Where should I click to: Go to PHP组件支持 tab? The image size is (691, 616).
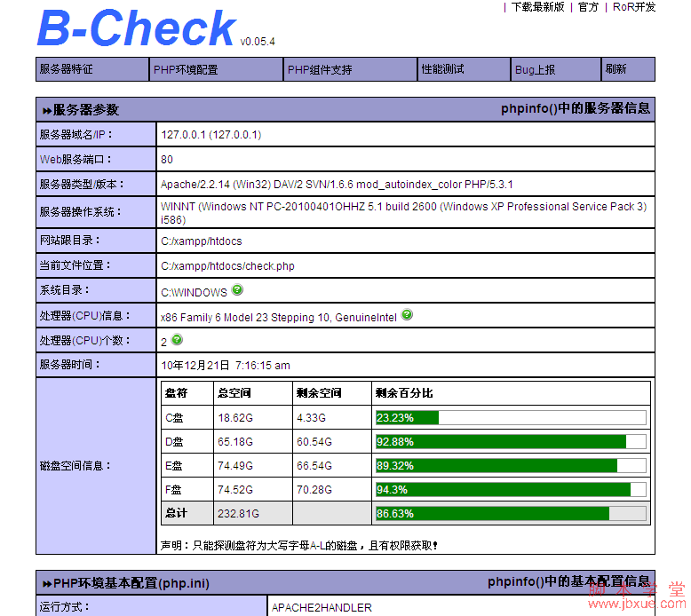pos(320,69)
